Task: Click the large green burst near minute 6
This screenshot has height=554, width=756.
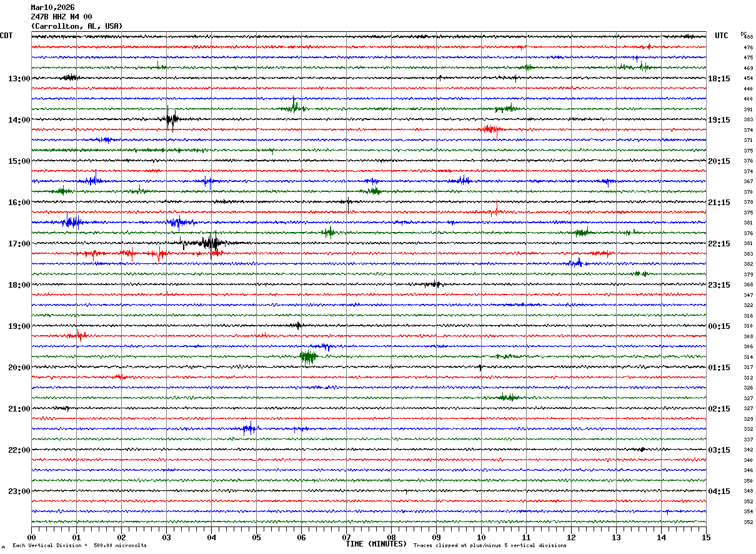Action: [x=308, y=357]
